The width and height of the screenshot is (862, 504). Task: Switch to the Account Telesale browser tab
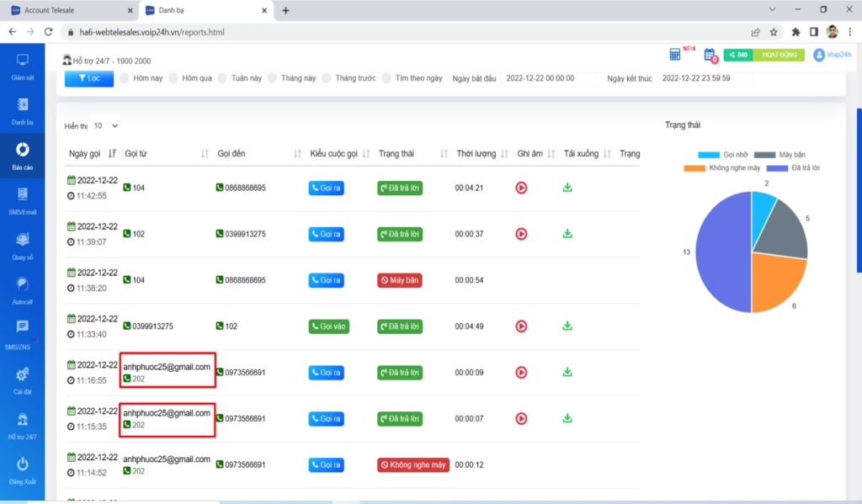(72, 10)
